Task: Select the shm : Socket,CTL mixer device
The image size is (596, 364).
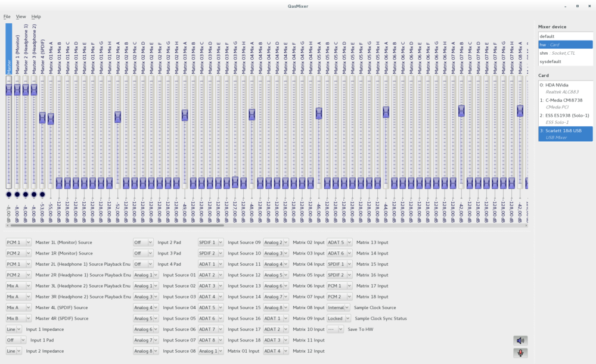Action: click(x=565, y=53)
